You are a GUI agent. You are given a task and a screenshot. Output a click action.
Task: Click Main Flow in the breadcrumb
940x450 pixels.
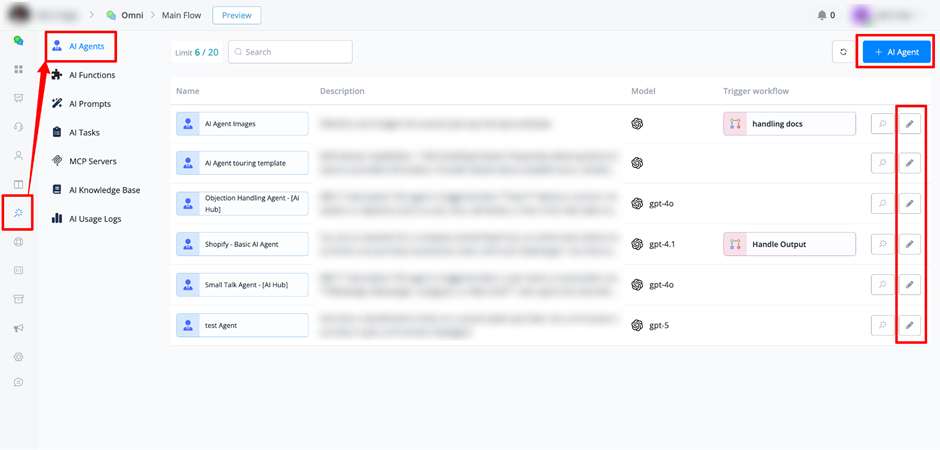pyautogui.click(x=182, y=16)
